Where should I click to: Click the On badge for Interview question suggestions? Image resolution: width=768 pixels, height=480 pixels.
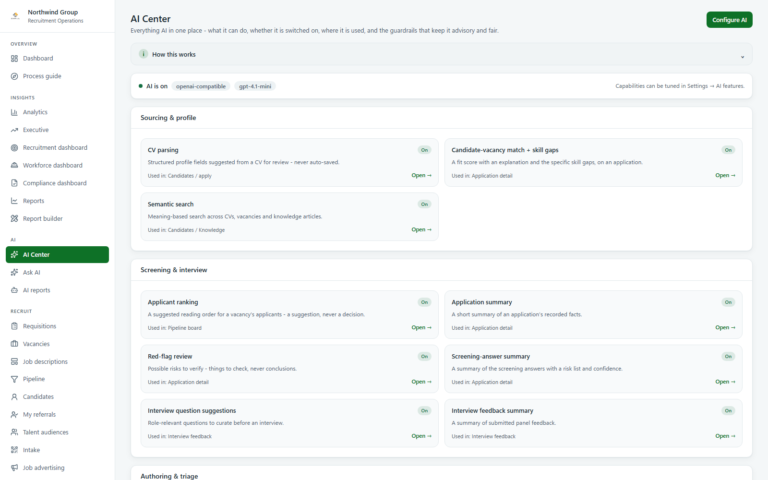(424, 410)
